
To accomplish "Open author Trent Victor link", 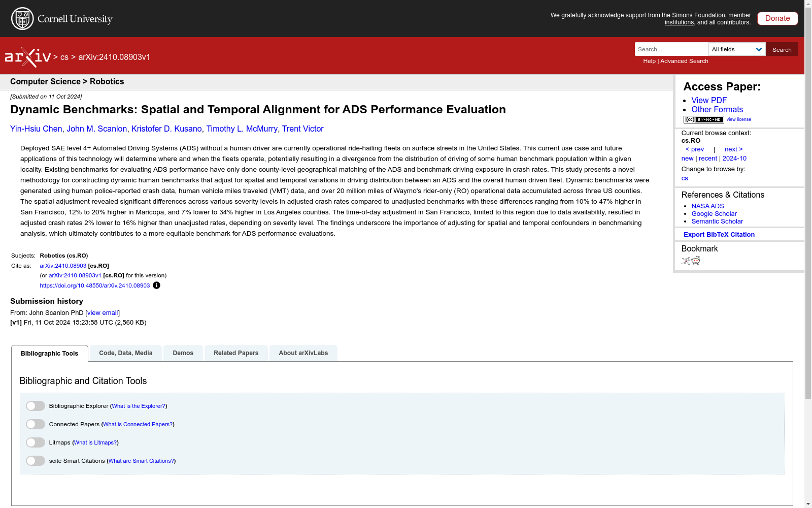I will click(303, 129).
